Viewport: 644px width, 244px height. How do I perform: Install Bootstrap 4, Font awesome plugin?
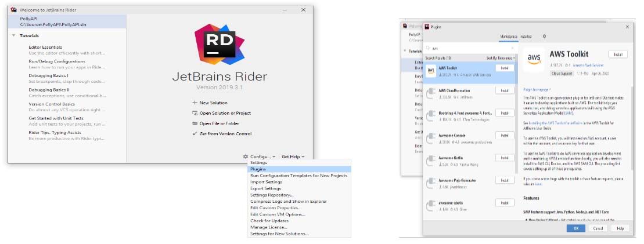pyautogui.click(x=505, y=113)
